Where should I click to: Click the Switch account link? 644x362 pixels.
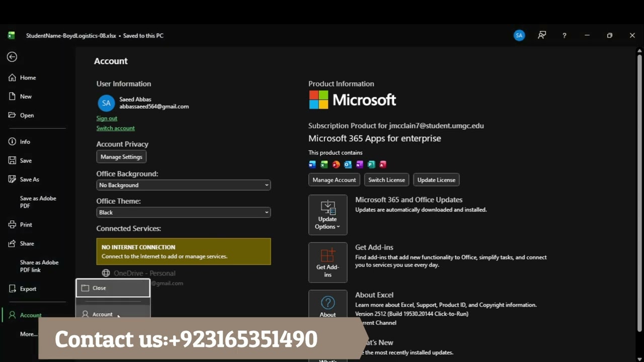115,128
